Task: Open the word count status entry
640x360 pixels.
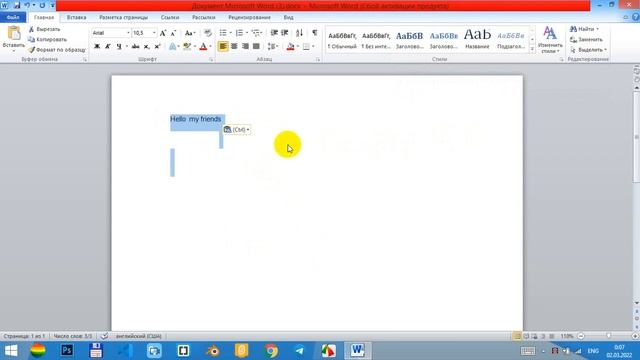Action: [73, 336]
